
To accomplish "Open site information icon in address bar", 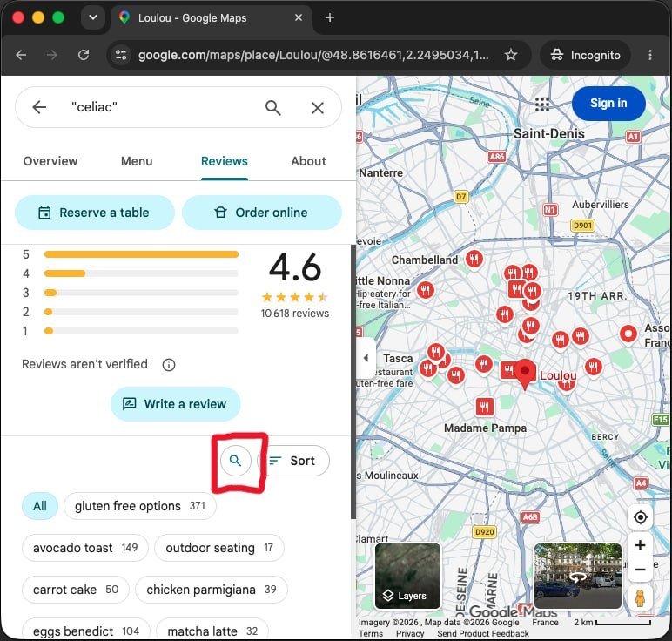I will (x=121, y=55).
